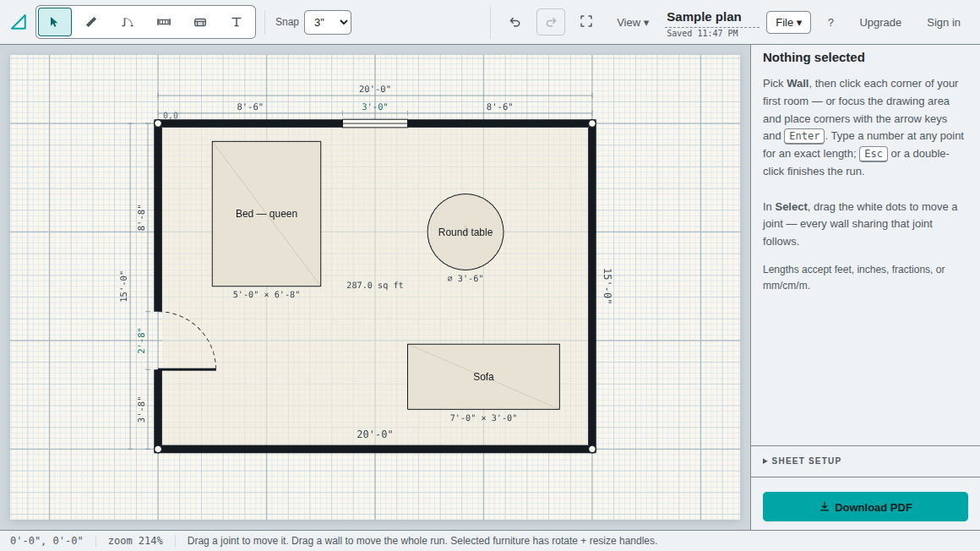Click the right wall of the room
Screen dimensions: 980x551
(x=592, y=286)
